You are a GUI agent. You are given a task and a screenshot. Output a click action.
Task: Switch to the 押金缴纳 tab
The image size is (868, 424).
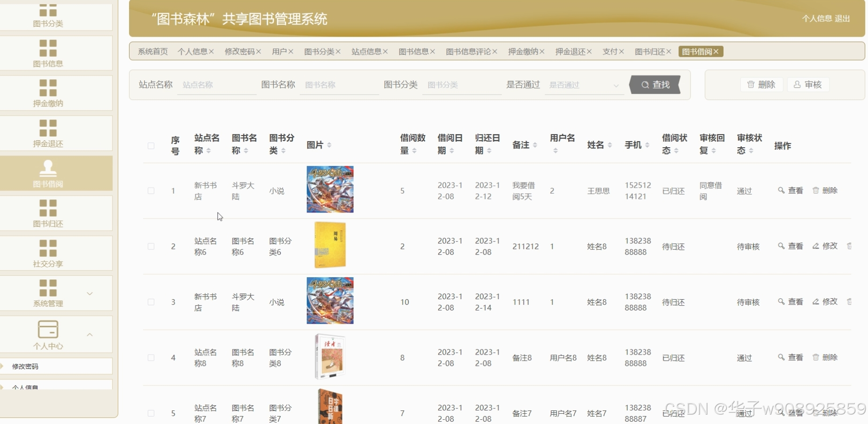[523, 52]
